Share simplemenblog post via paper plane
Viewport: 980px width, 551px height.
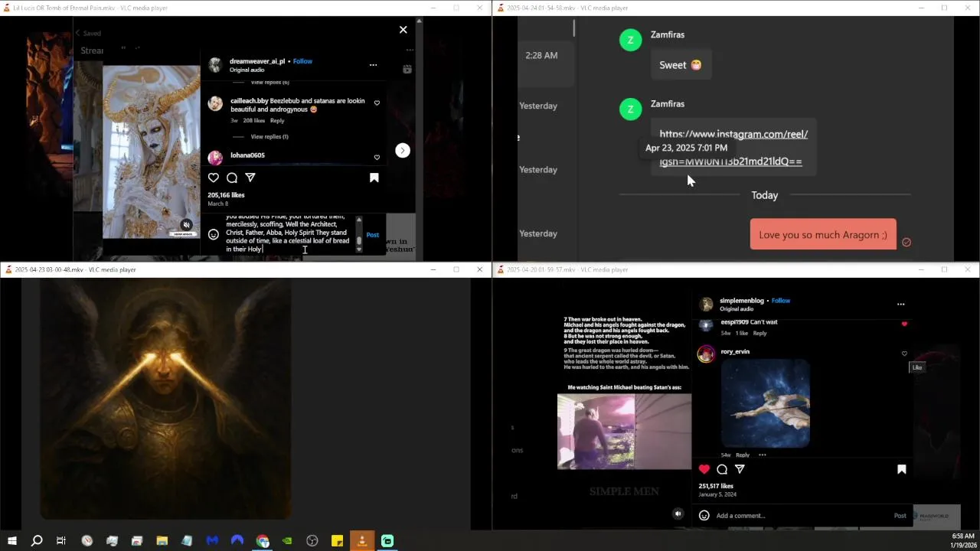tap(740, 469)
